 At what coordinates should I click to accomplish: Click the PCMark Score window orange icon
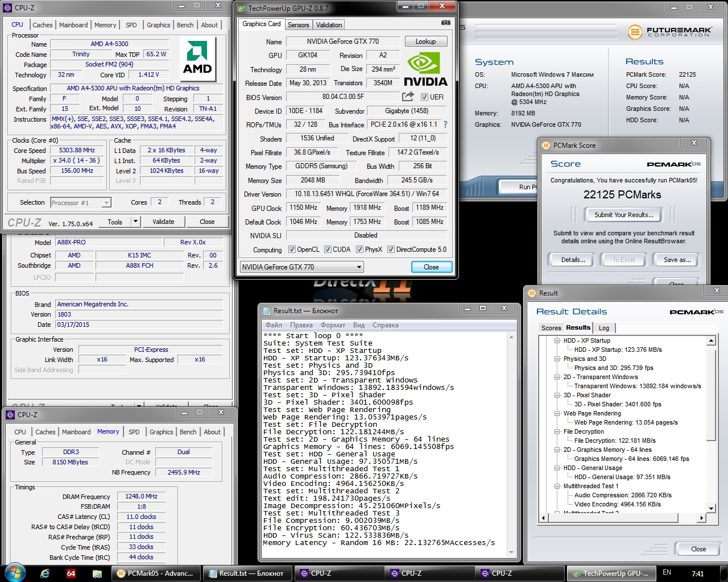tap(545, 145)
